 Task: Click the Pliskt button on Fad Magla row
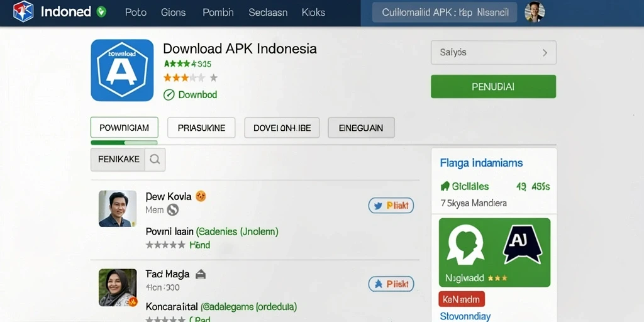pos(391,284)
